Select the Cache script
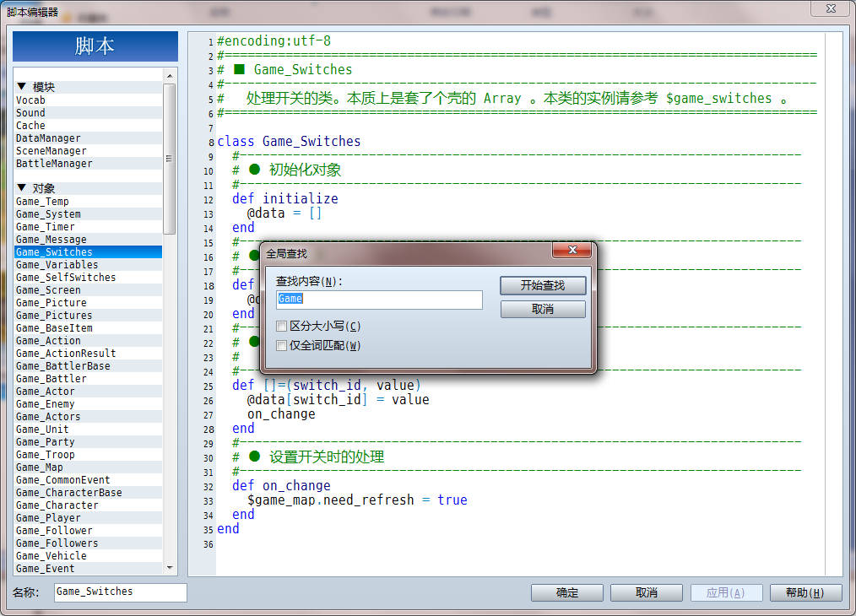Screen dimensions: 856x616 pos(89,126)
